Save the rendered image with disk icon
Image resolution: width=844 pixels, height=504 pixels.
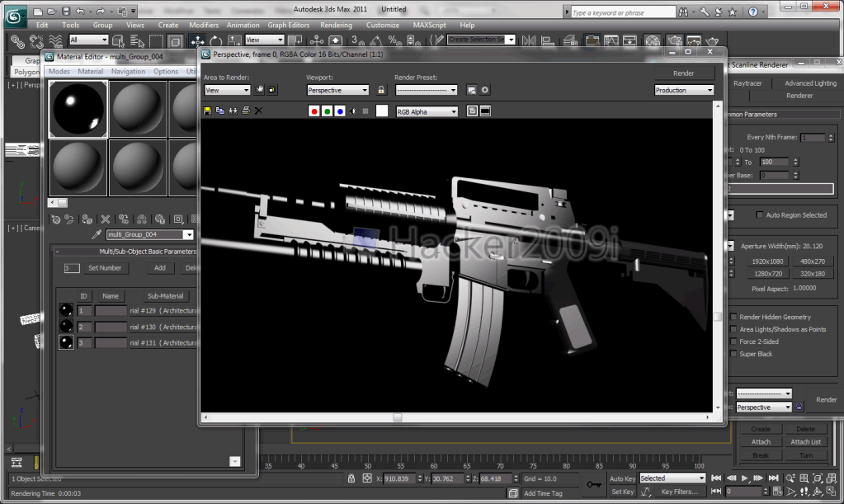207,111
